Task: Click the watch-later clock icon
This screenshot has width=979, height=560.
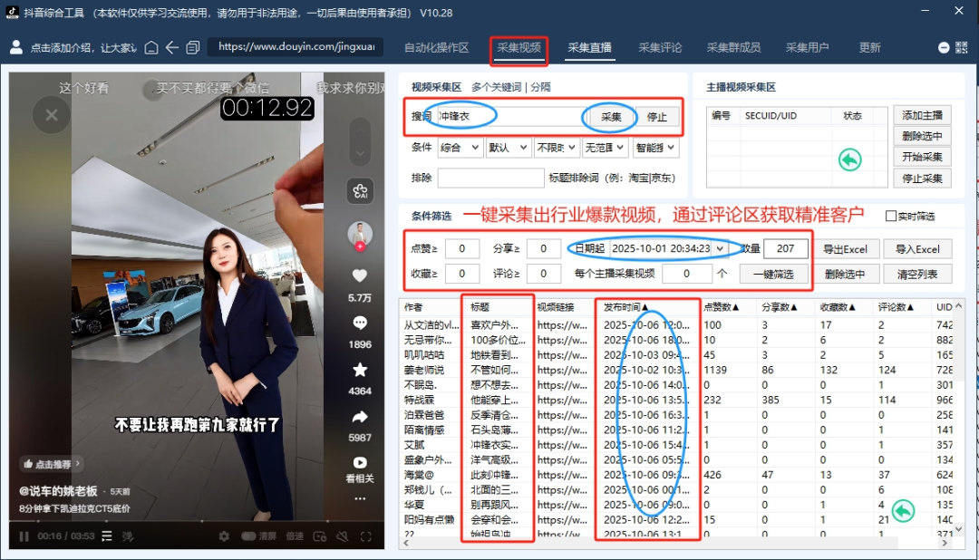Action: coord(320,536)
